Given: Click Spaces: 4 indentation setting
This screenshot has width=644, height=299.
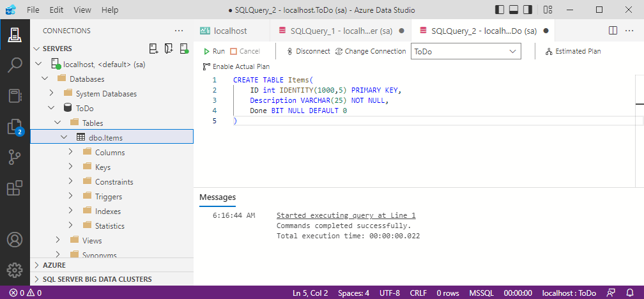Looking at the screenshot, I should coord(354,293).
